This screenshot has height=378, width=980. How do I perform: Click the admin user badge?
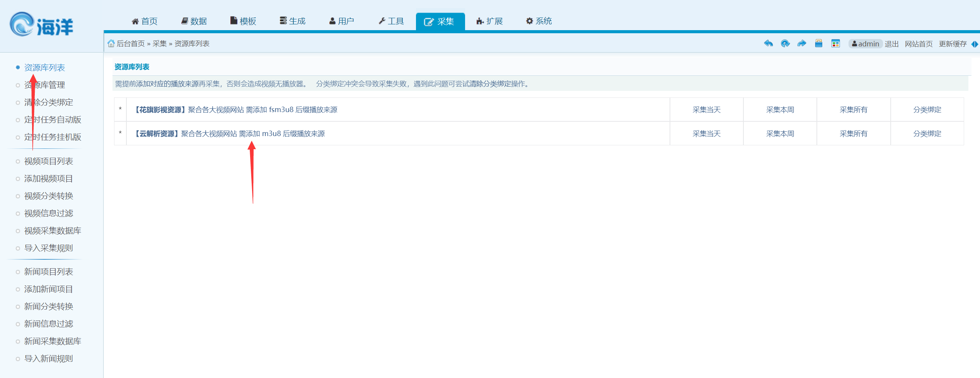point(865,44)
